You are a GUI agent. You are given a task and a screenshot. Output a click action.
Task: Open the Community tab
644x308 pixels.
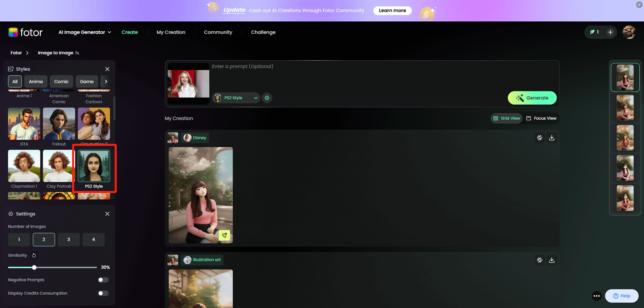point(218,32)
